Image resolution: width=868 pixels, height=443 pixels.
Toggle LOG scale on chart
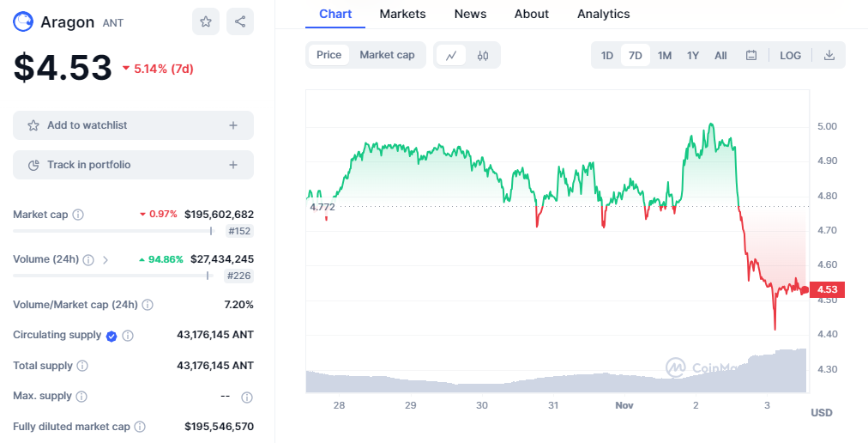click(x=791, y=56)
